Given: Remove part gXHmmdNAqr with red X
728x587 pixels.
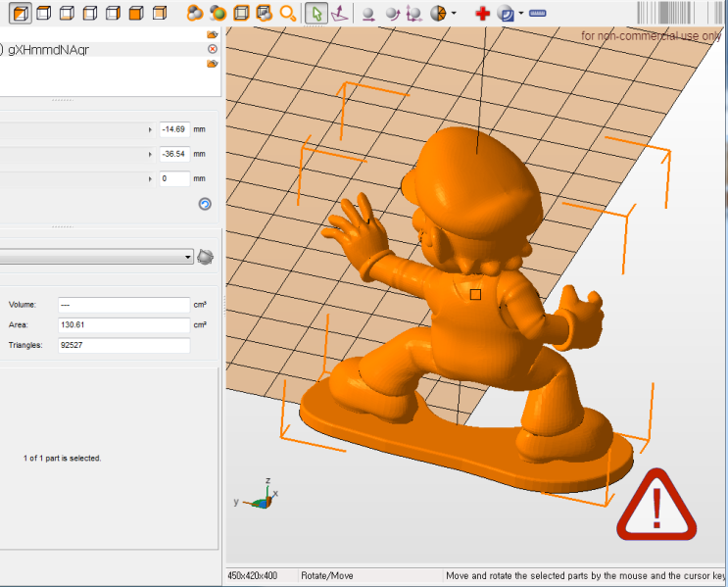Looking at the screenshot, I should click(x=213, y=49).
